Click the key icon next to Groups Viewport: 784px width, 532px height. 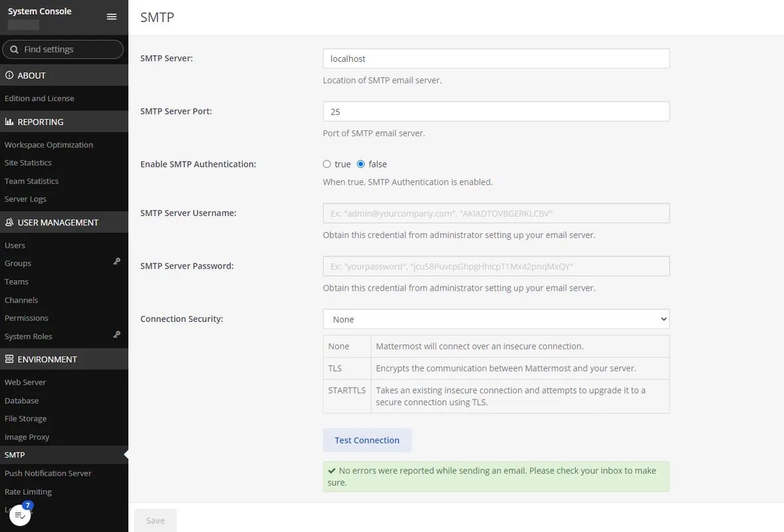pyautogui.click(x=116, y=261)
